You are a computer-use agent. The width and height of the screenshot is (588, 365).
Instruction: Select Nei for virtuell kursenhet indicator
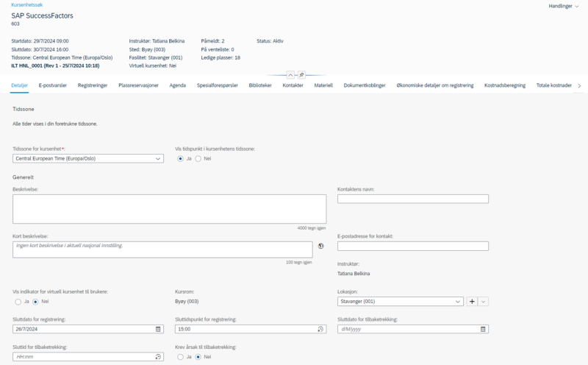pos(35,302)
